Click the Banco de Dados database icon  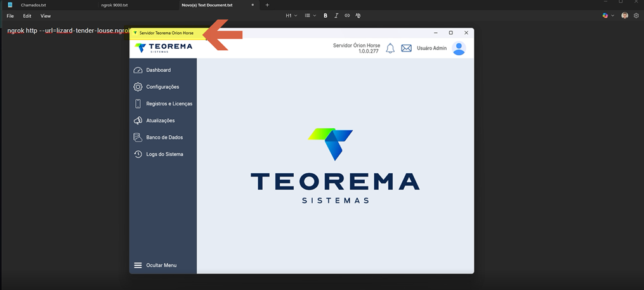(138, 138)
